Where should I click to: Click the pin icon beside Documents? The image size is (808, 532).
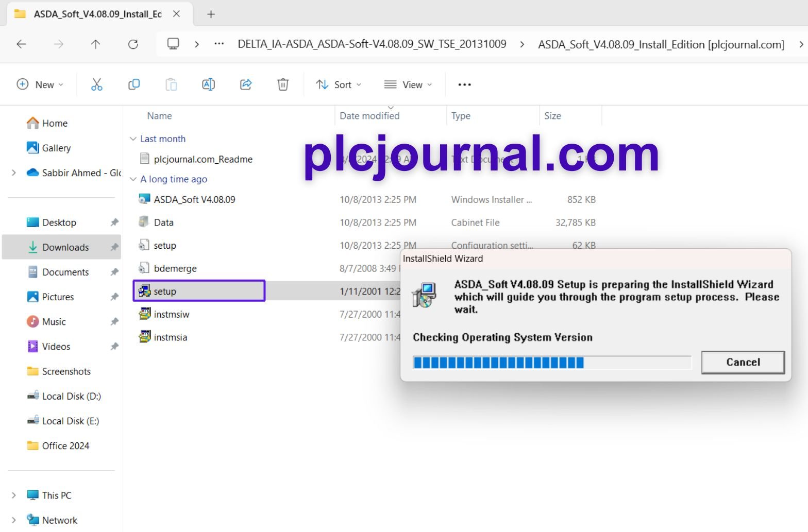[x=114, y=272]
